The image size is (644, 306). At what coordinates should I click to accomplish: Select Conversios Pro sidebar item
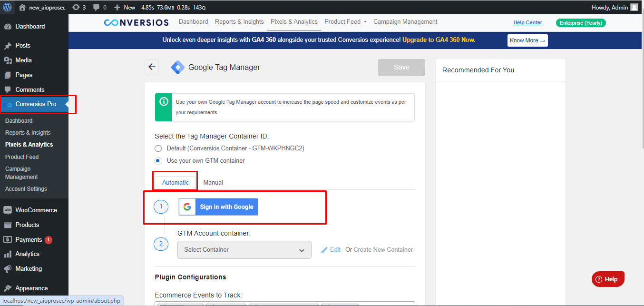[34, 104]
